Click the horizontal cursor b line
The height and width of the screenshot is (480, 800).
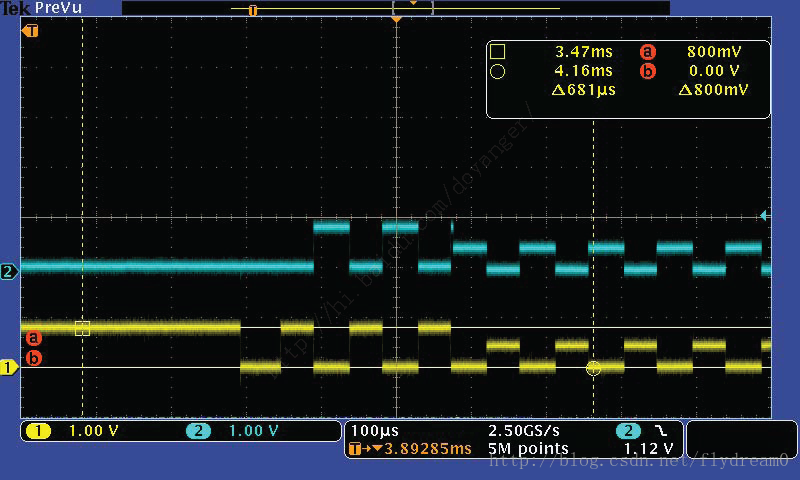pos(396,367)
